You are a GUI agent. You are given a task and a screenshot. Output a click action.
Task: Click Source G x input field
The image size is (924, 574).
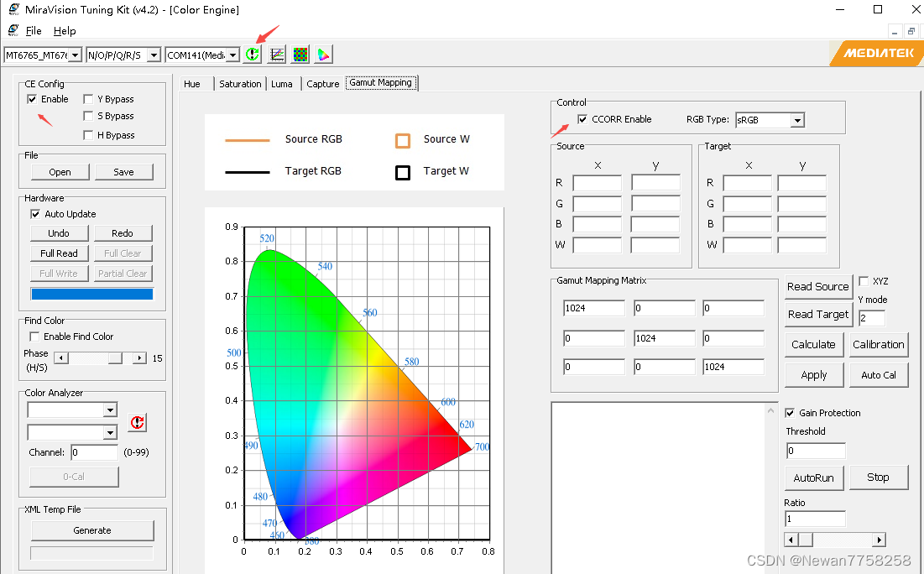point(597,204)
